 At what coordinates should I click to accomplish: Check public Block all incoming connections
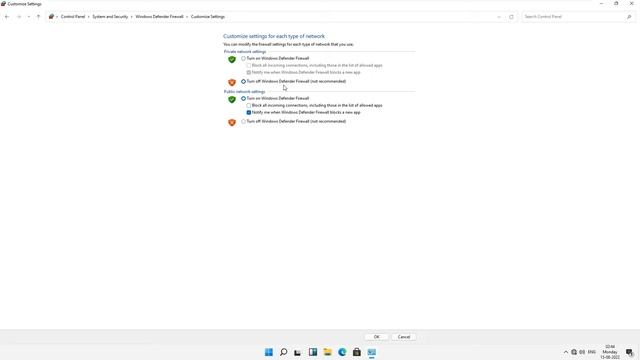pyautogui.click(x=249, y=105)
